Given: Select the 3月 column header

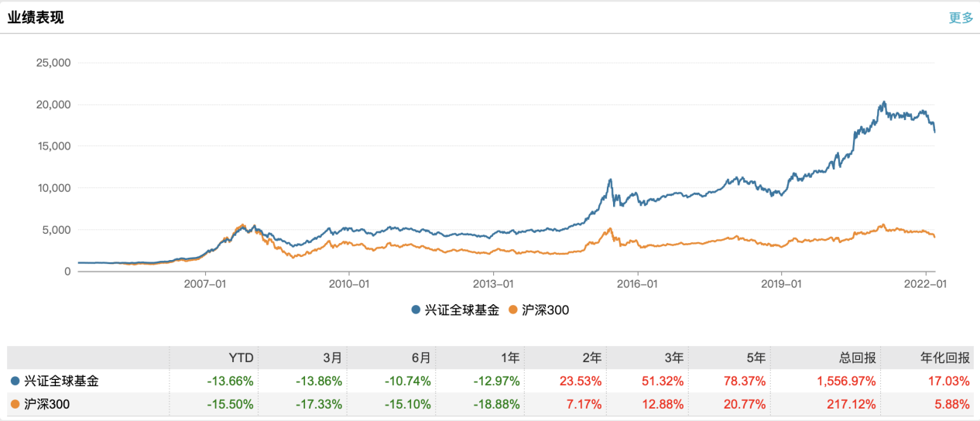Looking at the screenshot, I should tap(332, 358).
